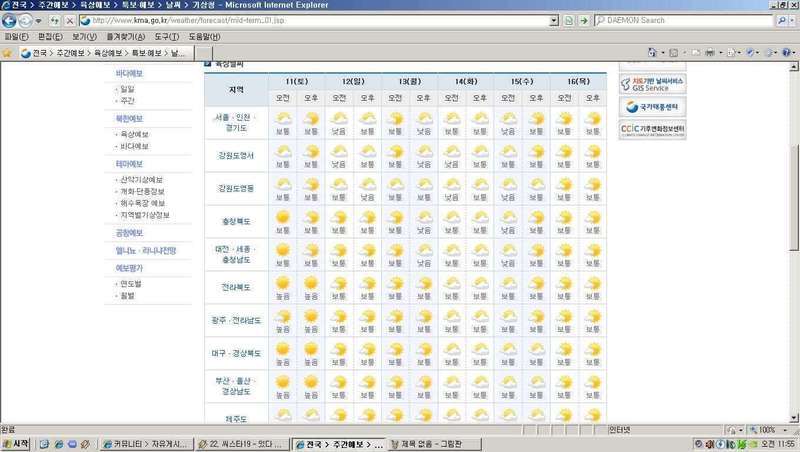Click the 지역 column header cell

(236, 90)
